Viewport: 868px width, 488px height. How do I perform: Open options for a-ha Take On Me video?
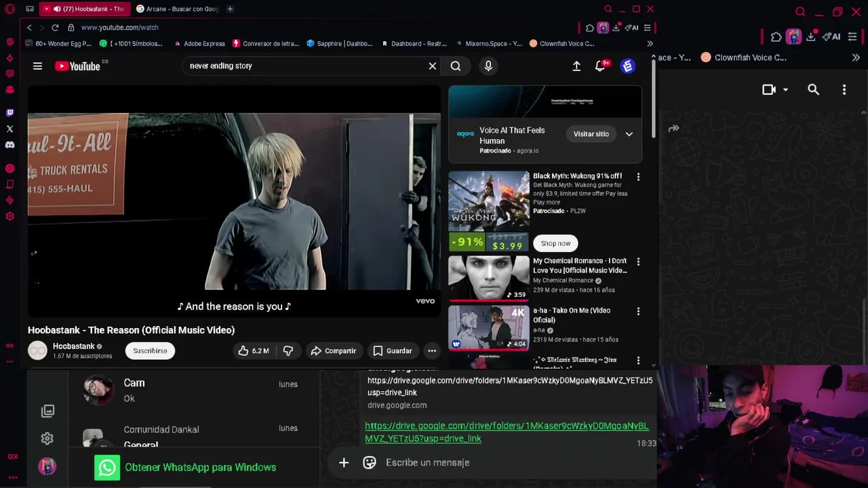[638, 311]
